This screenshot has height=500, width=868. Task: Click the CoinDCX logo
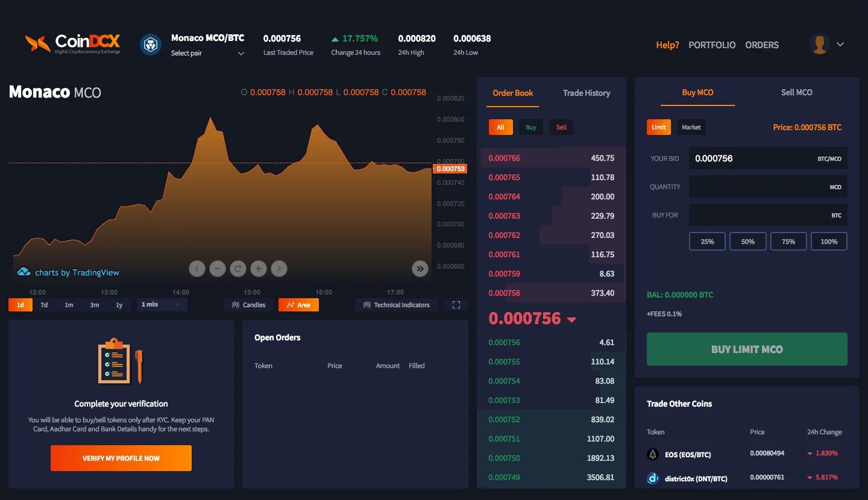72,43
